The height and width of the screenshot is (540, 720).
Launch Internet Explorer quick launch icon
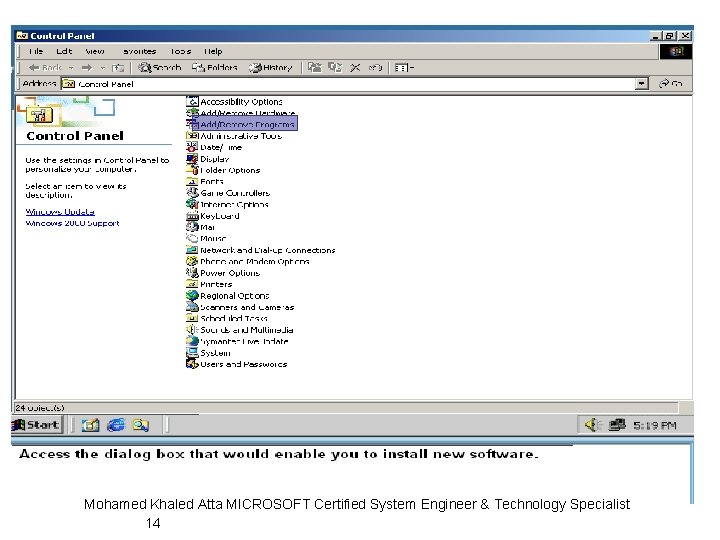pyautogui.click(x=116, y=425)
